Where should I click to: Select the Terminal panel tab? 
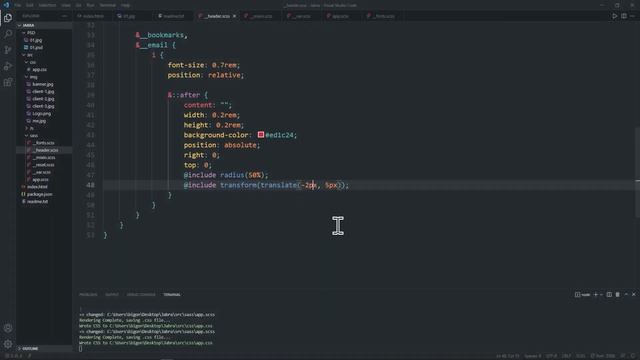click(x=172, y=294)
